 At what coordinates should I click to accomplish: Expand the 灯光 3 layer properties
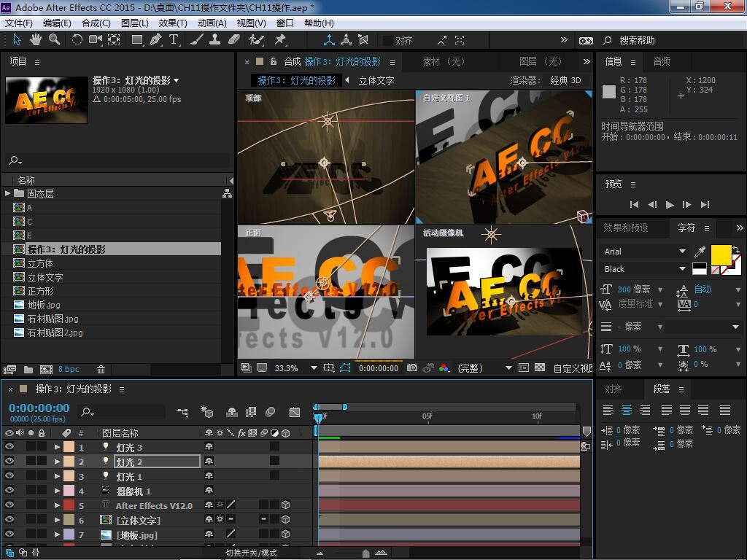[x=57, y=447]
